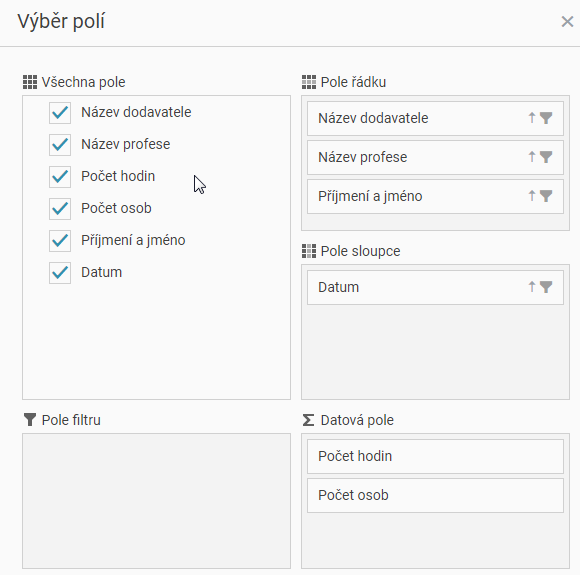Uncheck the Název profese checkbox
Image resolution: width=580 pixels, height=575 pixels.
[x=60, y=145]
